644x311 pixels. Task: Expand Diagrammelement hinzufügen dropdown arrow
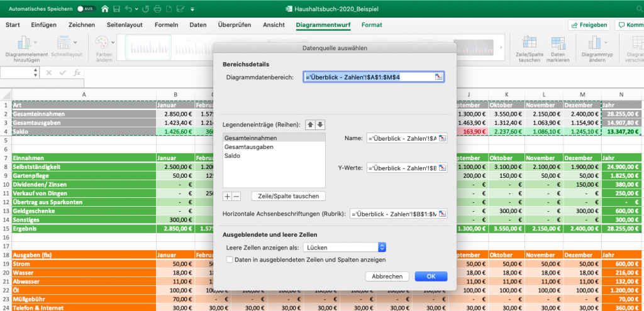point(35,42)
